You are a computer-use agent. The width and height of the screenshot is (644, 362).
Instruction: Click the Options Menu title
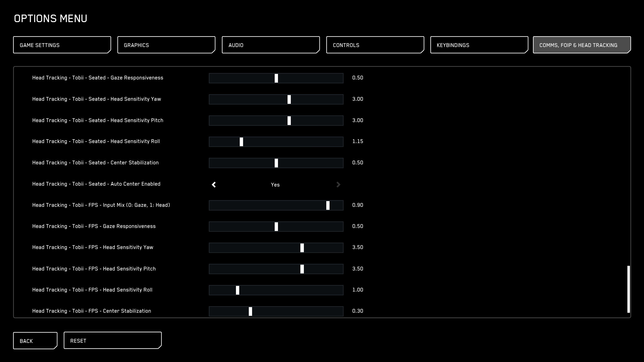51,19
